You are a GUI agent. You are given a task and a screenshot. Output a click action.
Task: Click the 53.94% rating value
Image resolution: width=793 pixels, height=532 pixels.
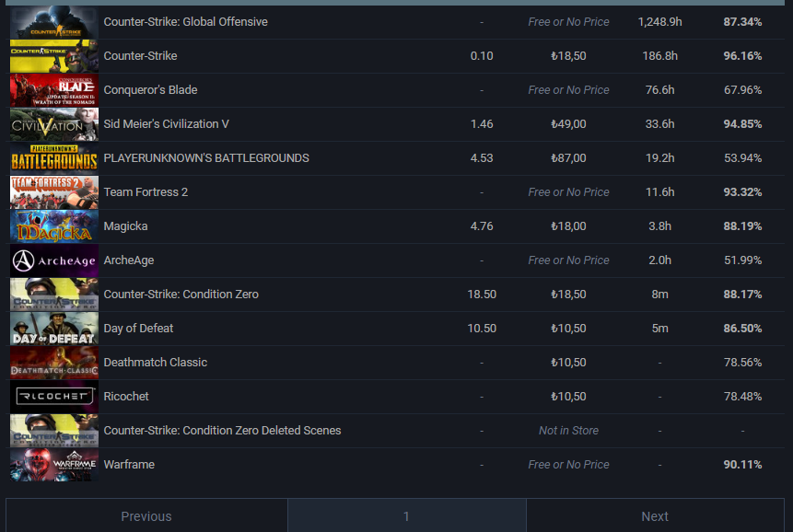(x=742, y=158)
